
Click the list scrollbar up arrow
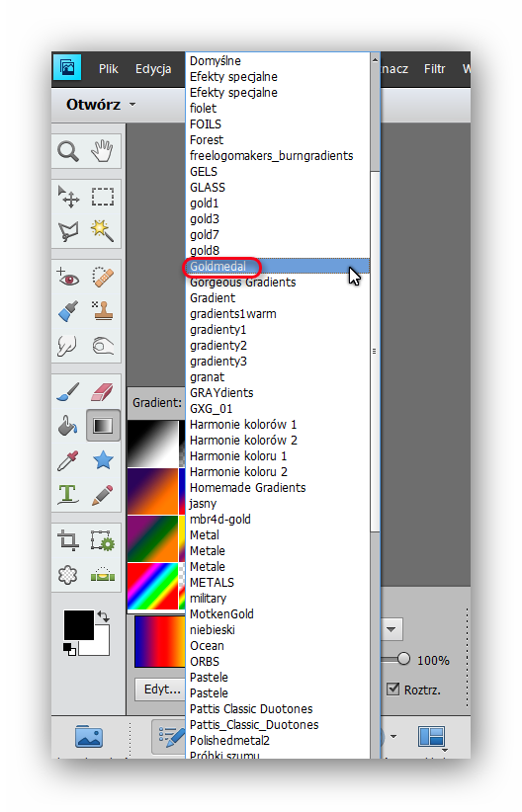tap(375, 60)
